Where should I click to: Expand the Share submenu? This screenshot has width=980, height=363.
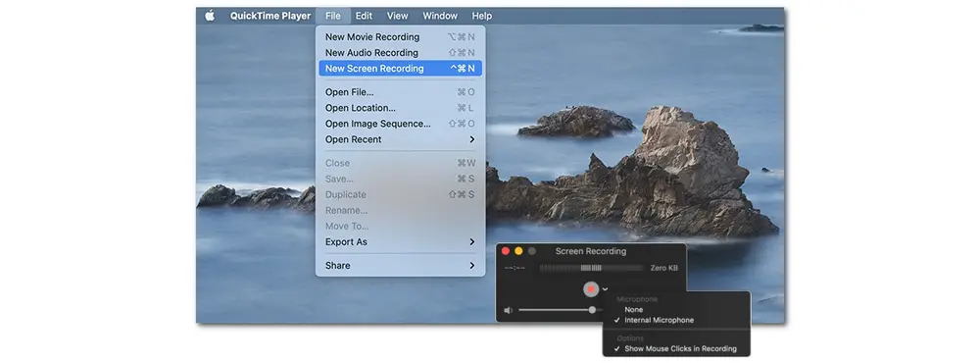[400, 265]
